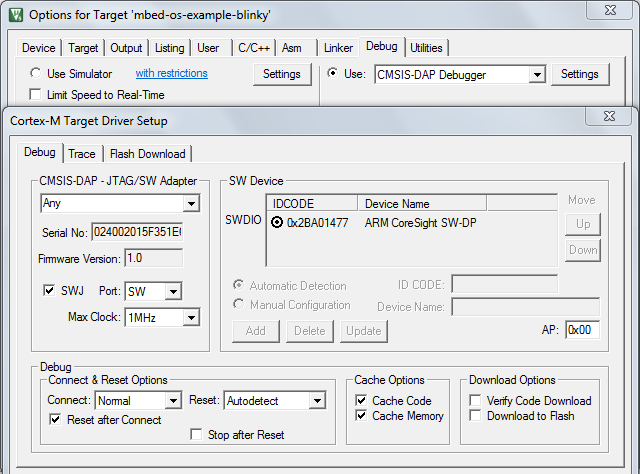Open the Trace tab
Viewport: 640px width, 474px height.
pyautogui.click(x=82, y=154)
